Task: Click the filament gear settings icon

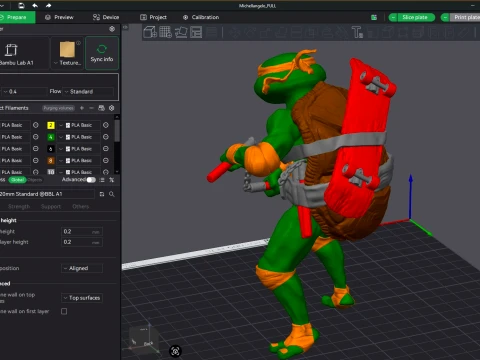Action: click(x=112, y=108)
